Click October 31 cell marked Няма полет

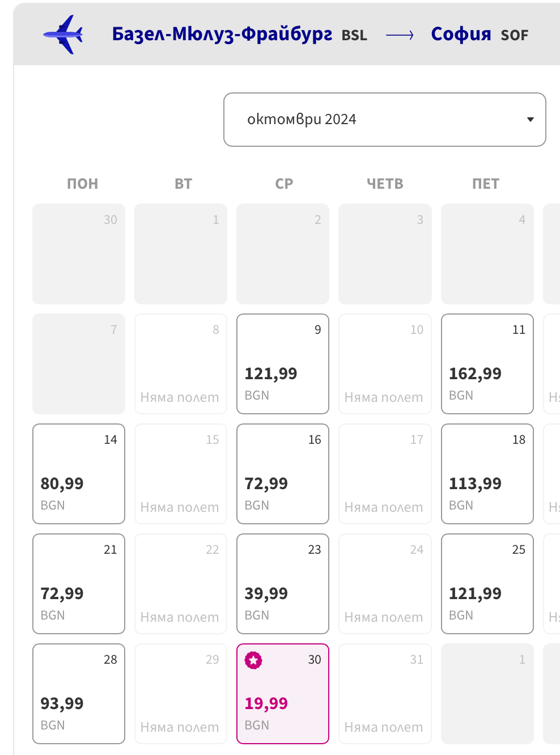(x=384, y=694)
